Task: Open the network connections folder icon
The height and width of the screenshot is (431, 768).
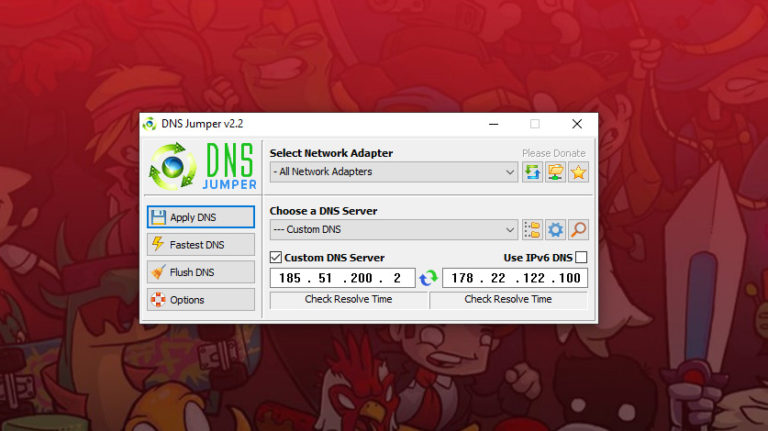Action: tap(555, 172)
